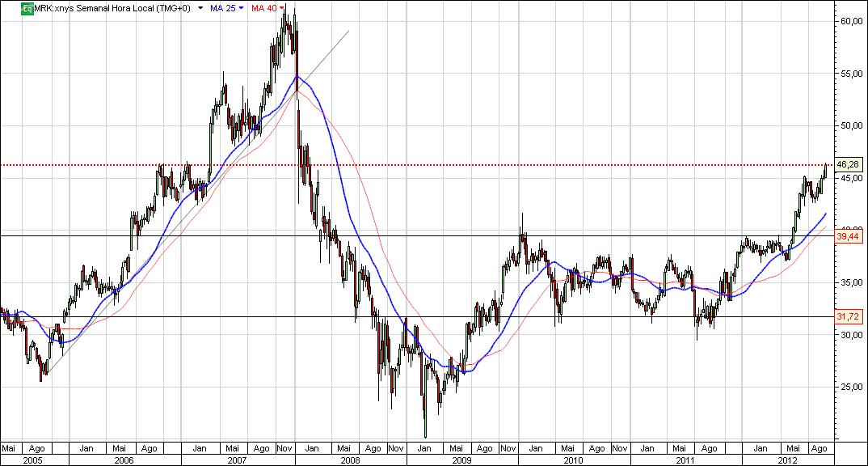Click the 2011 year label on time axis
The height and width of the screenshot is (466, 868).
[685, 460]
